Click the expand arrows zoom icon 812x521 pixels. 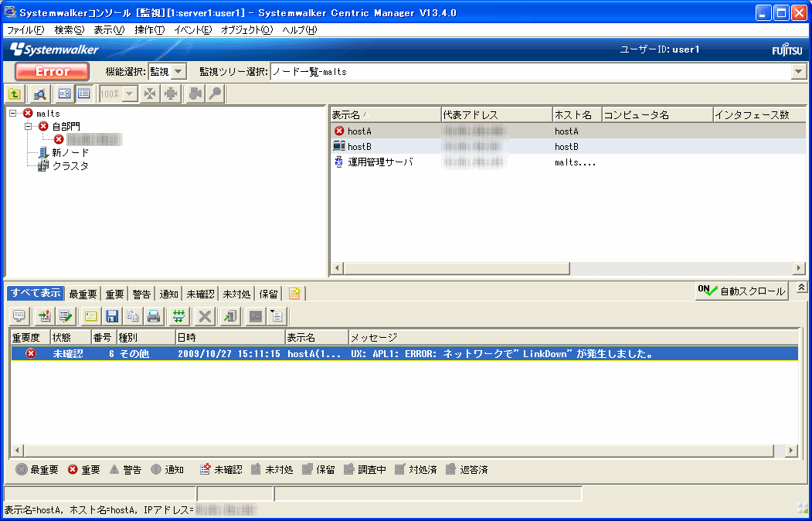pos(171,94)
